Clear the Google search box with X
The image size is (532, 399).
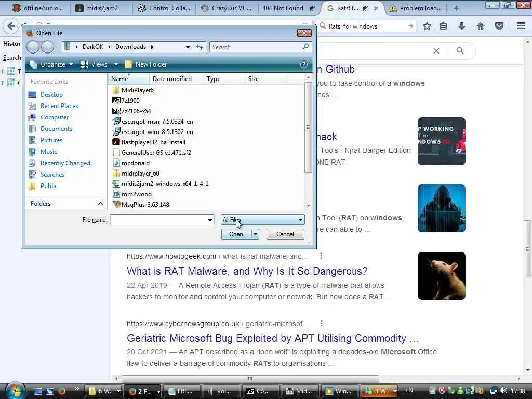click(x=436, y=51)
